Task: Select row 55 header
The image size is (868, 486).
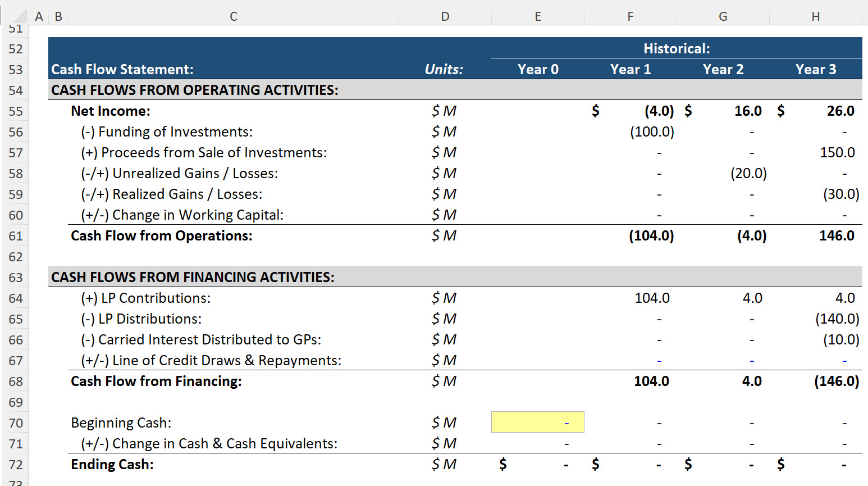Action: tap(16, 111)
